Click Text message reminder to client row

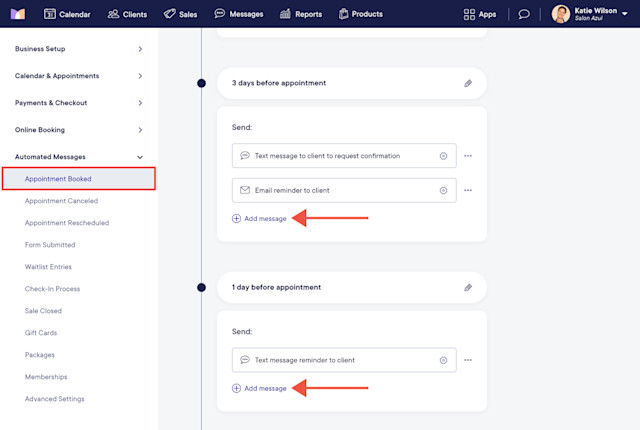(x=344, y=360)
